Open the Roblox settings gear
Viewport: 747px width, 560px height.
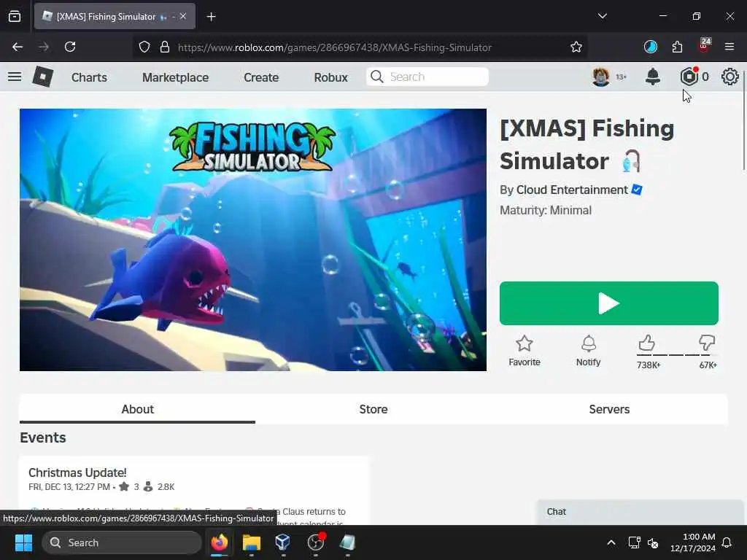point(729,77)
